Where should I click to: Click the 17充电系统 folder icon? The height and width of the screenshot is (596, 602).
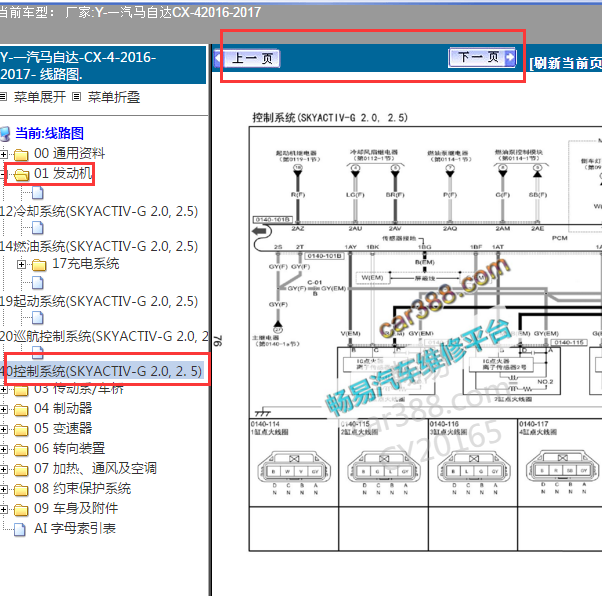[x=39, y=265]
